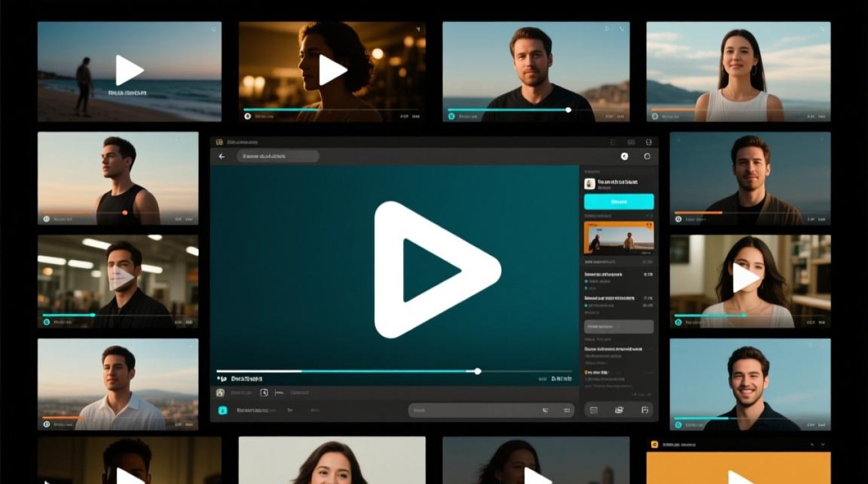Play the beach silhouette video thumbnail
This screenshot has width=868, height=484.
[129, 70]
